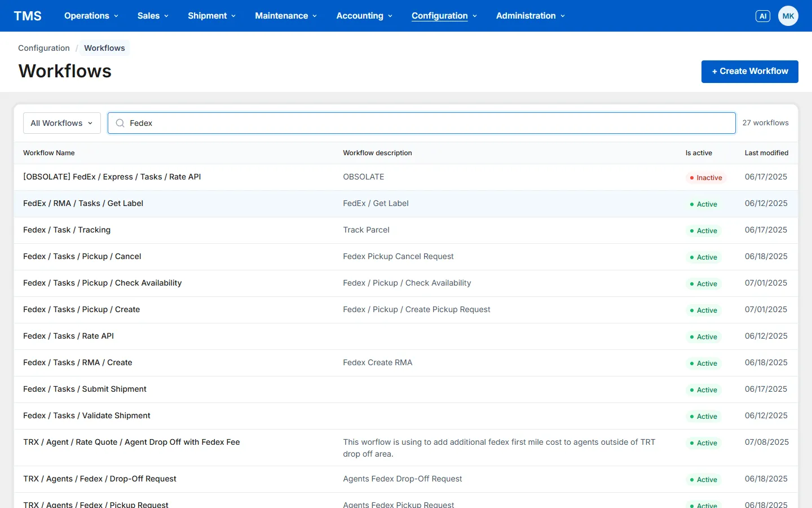Open Fedex / Tasks / Pickup / Cancel
Screen dimensions: 812x508
(x=82, y=256)
